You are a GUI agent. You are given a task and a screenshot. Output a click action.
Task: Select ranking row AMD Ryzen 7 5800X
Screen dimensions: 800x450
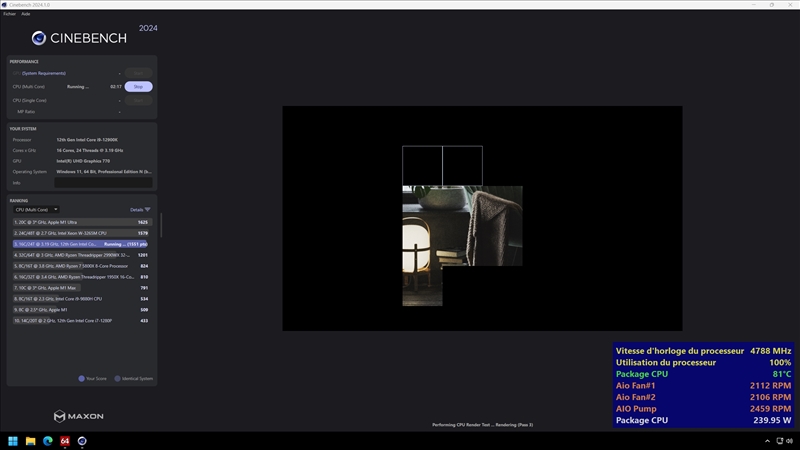81,266
